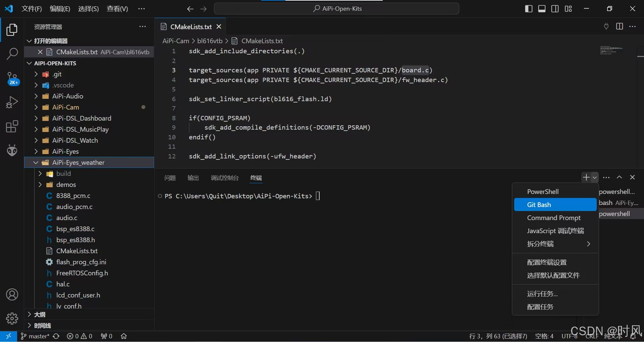Open the Edit menu
The image size is (644, 342).
coord(60,9)
